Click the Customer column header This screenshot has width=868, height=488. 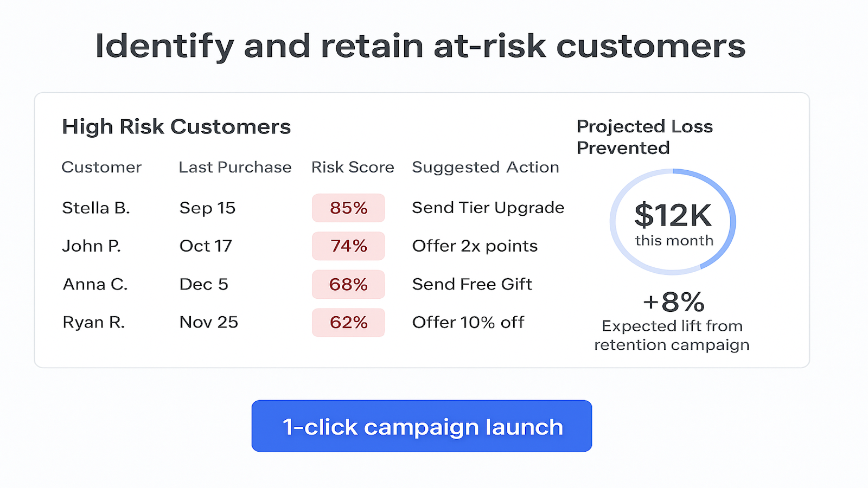(101, 168)
